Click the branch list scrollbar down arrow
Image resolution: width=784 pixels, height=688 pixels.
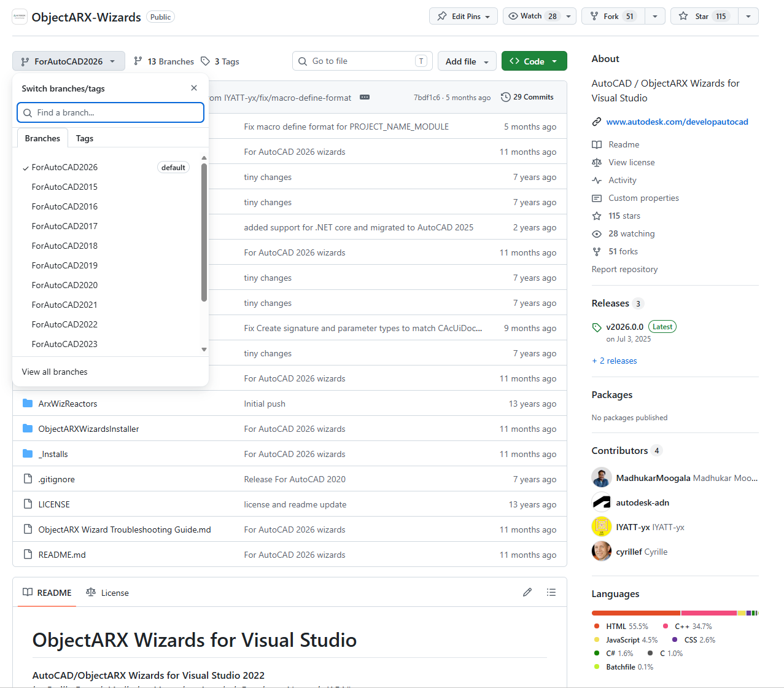[x=204, y=350]
